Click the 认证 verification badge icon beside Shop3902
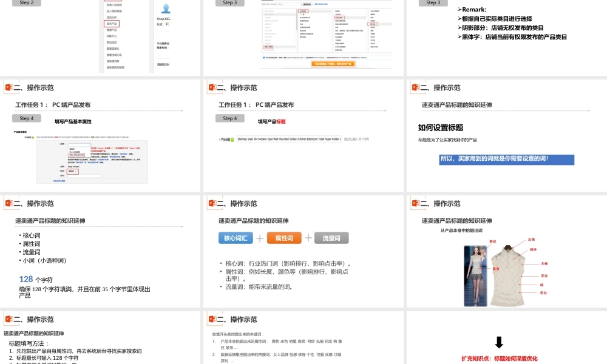607x364 pixels. pyautogui.click(x=168, y=23)
